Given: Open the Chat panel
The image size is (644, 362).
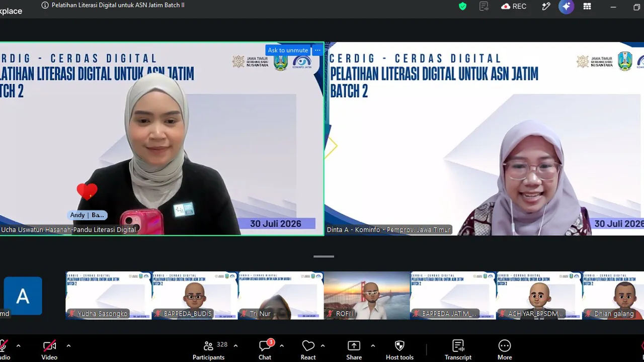Looking at the screenshot, I should tap(265, 350).
